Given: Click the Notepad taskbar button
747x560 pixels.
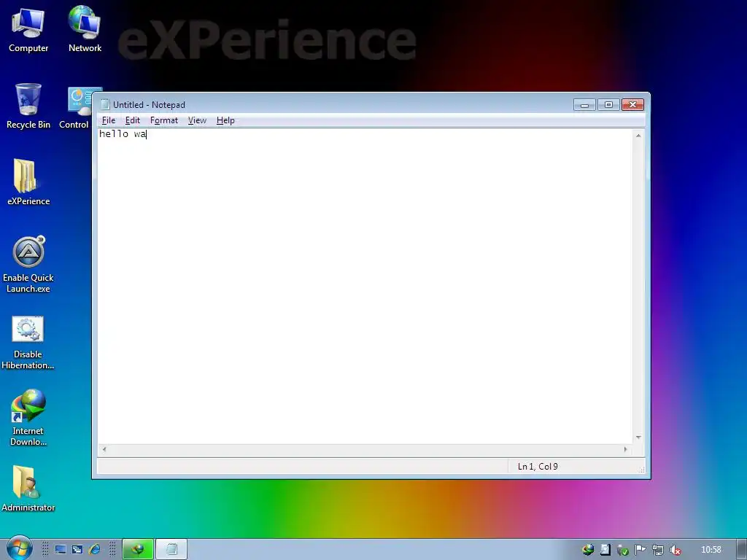Looking at the screenshot, I should pyautogui.click(x=171, y=550).
